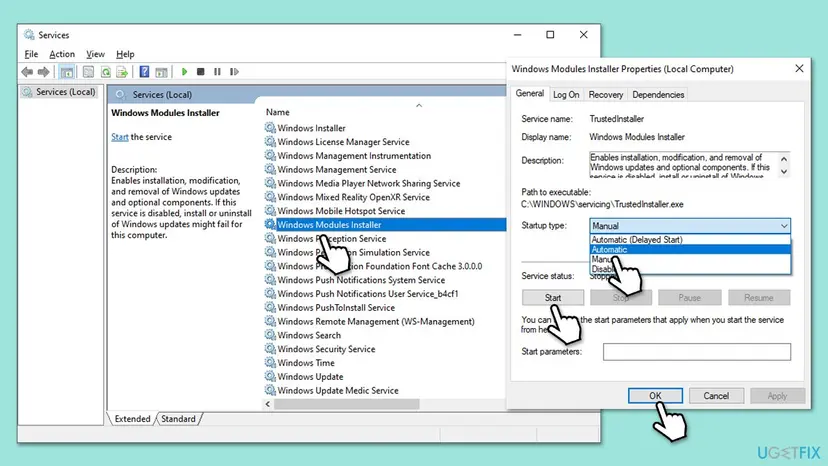Click gear icon of Windows Security Service
This screenshot has height=466, width=828.
(270, 349)
